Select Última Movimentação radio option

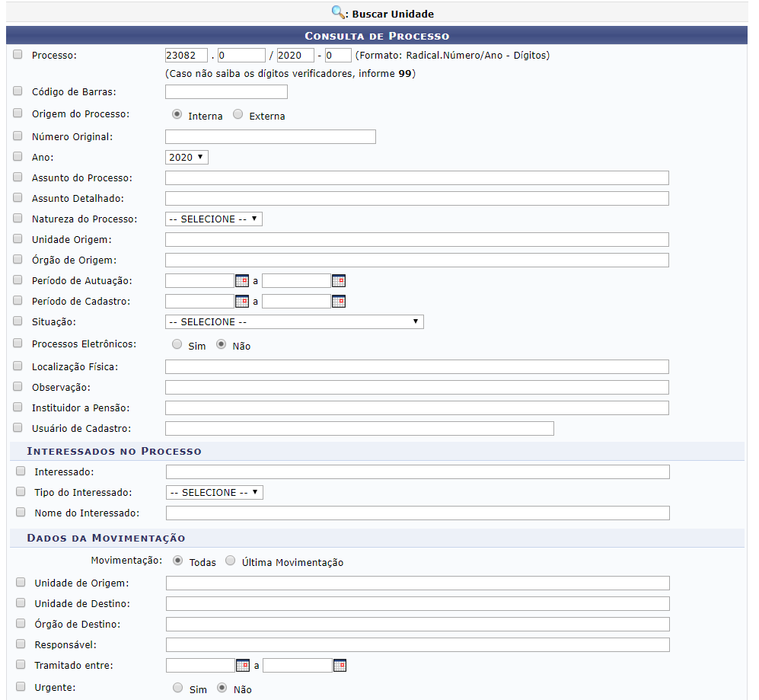231,561
